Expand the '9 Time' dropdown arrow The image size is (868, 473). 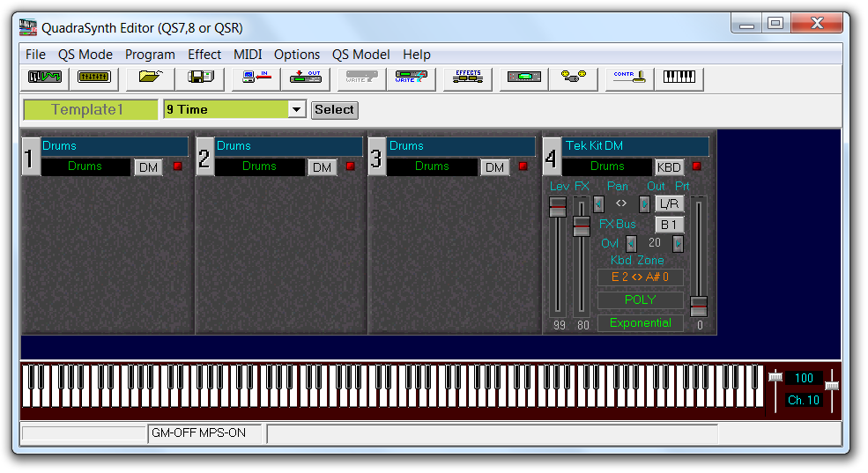[x=297, y=110]
